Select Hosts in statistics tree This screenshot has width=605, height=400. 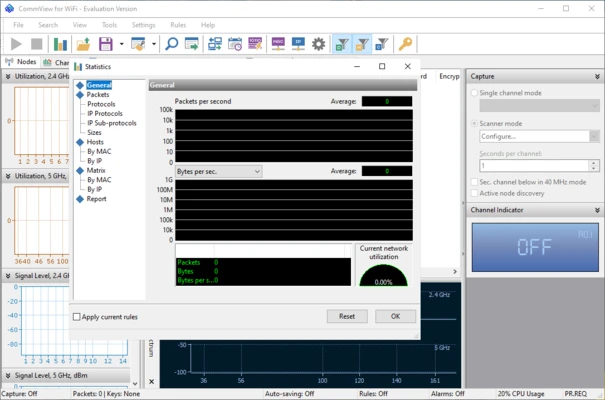click(x=95, y=142)
